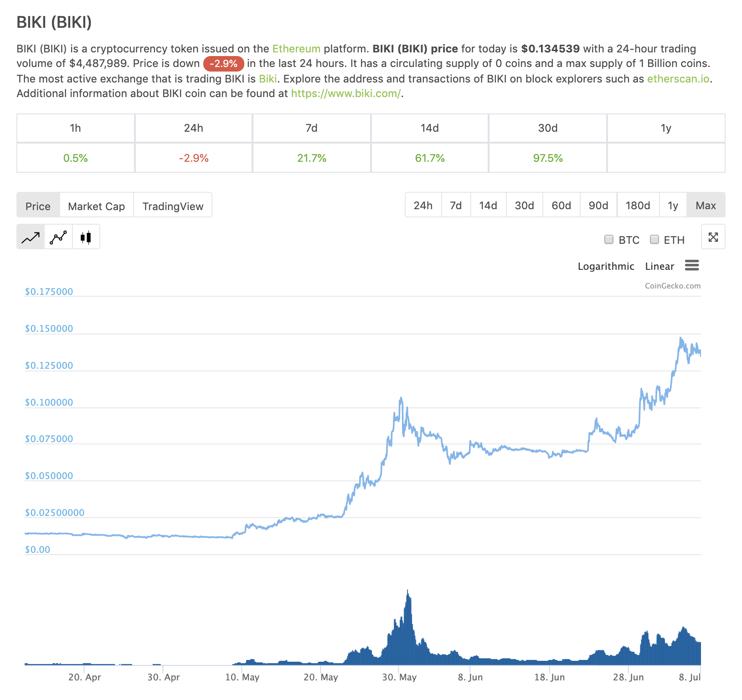Viewport: 742px width, 700px height.
Task: Enable the BTC comparison checkbox
Action: (x=609, y=239)
